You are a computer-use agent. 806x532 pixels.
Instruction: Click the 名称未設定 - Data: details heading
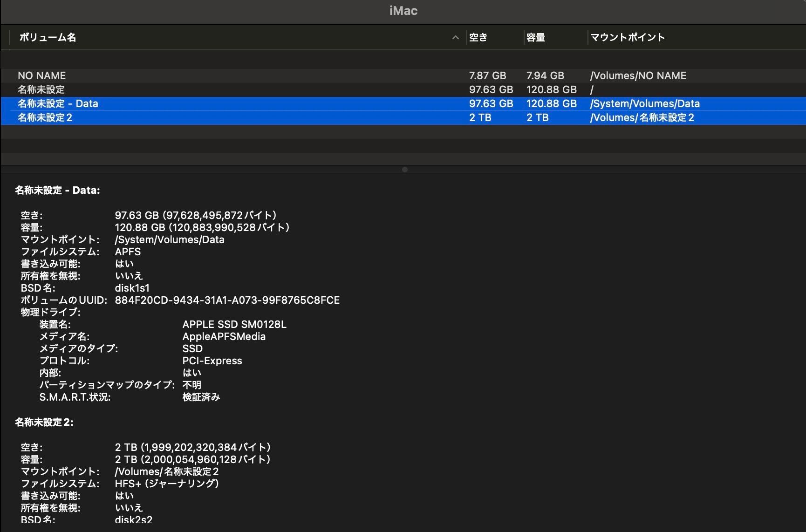coord(57,190)
